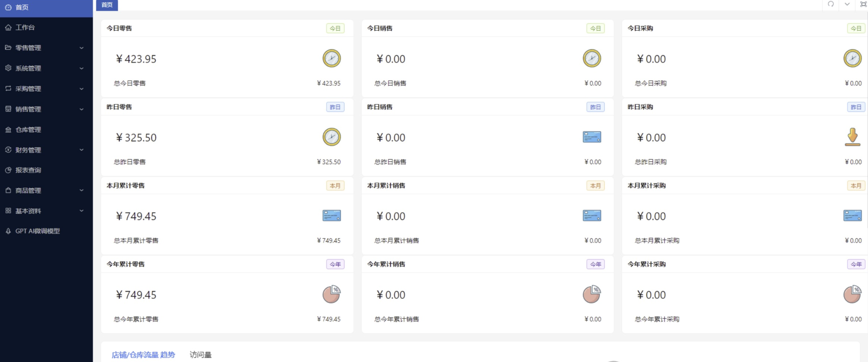Click the download arrow icon in 昨日采购 card
This screenshot has width=868, height=362.
[852, 137]
